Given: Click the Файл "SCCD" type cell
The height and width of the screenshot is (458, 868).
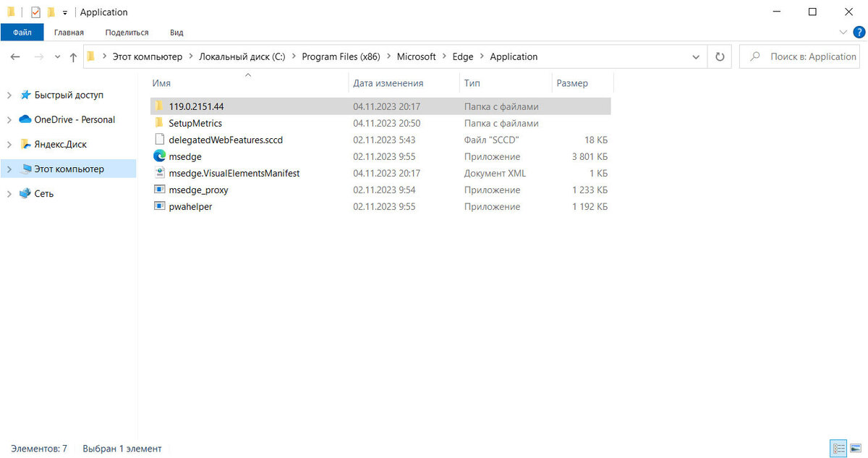Looking at the screenshot, I should (x=492, y=140).
